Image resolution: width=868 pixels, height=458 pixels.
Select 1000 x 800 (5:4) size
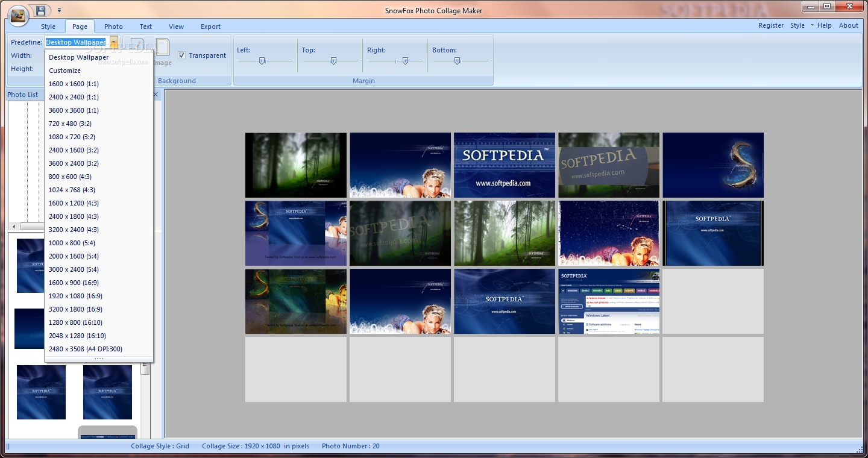(99, 243)
